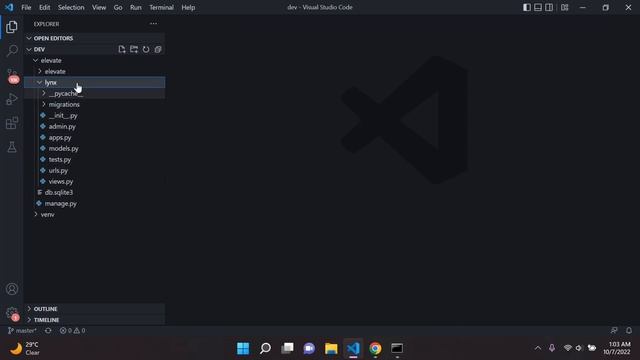Click the New Folder icon in DEV header

click(134, 49)
